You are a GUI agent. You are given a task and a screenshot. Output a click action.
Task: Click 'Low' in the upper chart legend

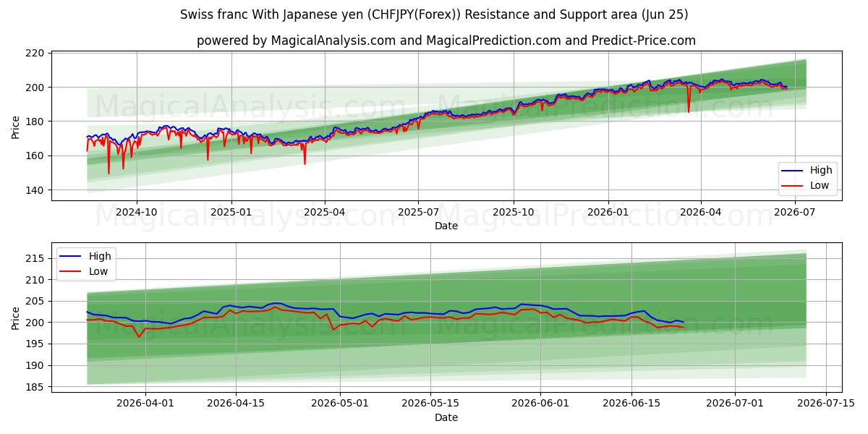point(820,185)
